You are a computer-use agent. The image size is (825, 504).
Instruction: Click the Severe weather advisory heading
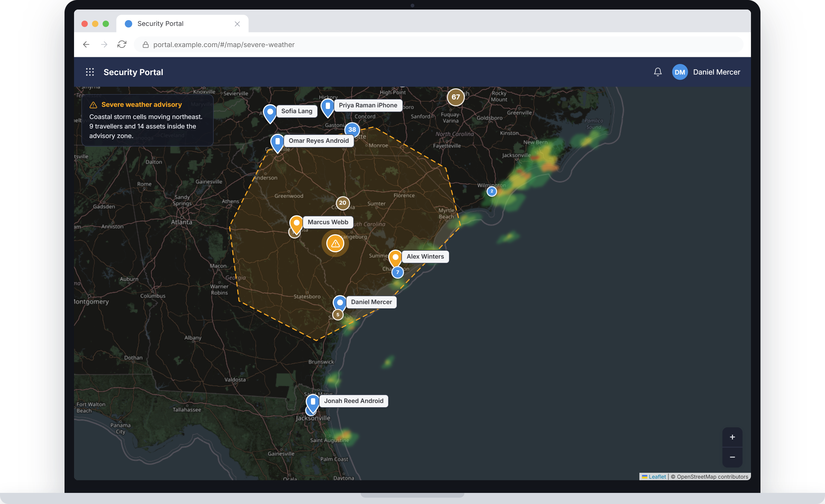(x=142, y=104)
